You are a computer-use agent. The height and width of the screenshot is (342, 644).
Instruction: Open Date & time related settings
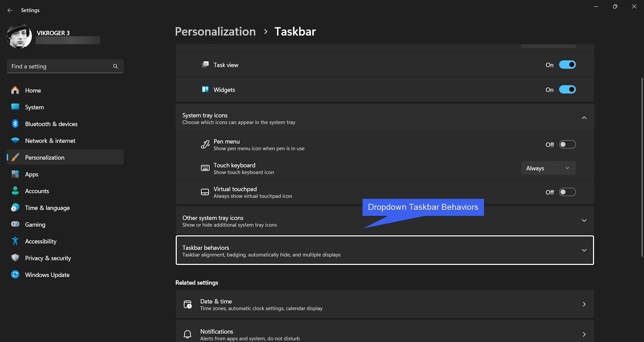[385, 304]
